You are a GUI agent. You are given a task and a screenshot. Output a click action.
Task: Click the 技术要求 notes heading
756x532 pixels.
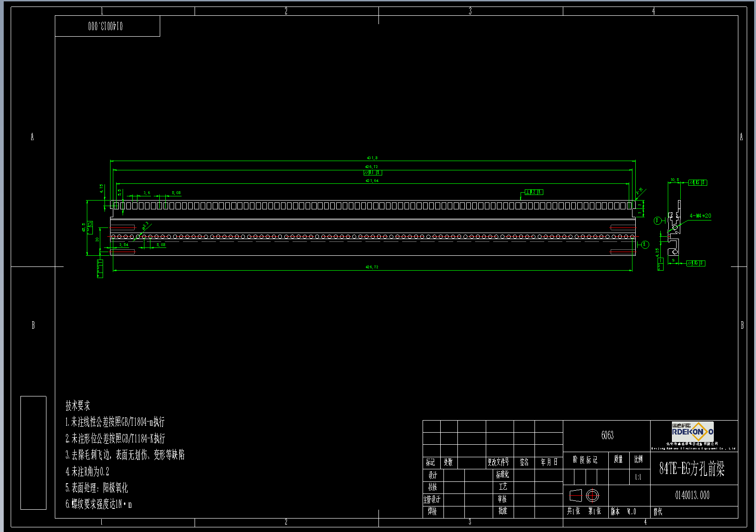(x=78, y=406)
